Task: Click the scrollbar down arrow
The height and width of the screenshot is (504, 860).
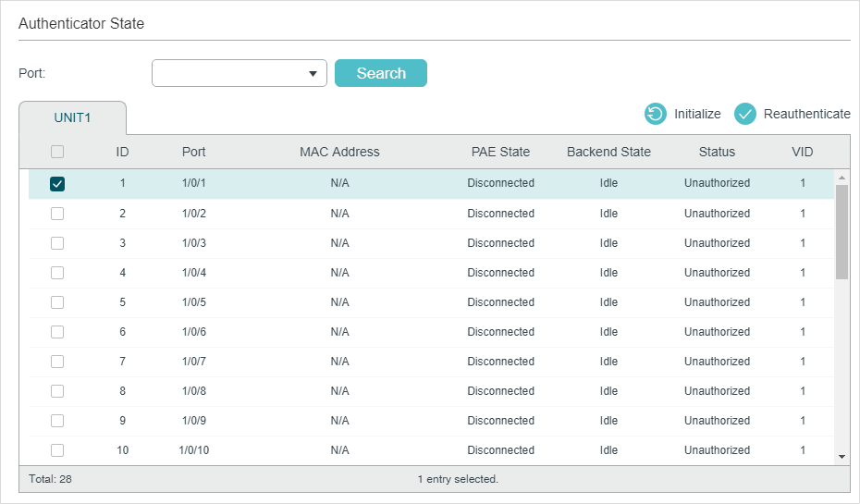Action: click(842, 457)
